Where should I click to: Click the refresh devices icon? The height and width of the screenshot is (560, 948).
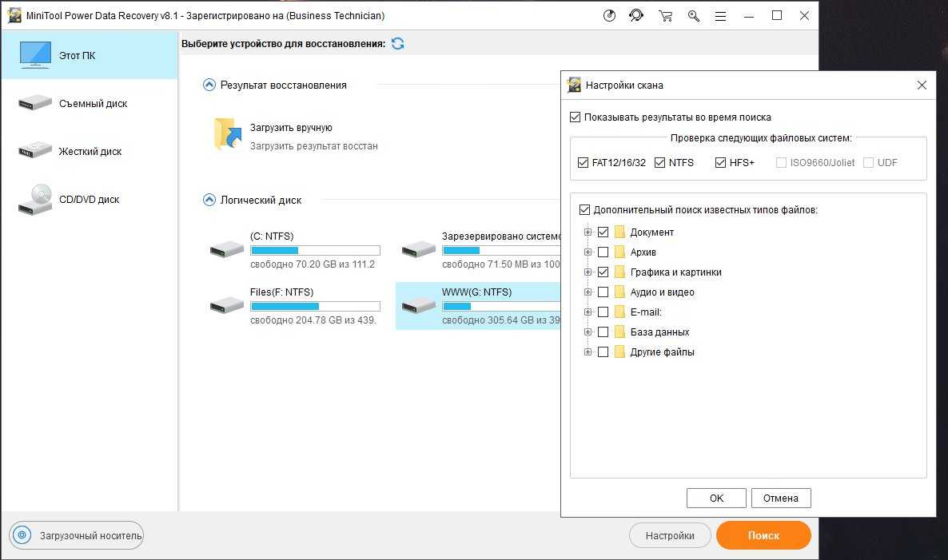click(x=397, y=43)
